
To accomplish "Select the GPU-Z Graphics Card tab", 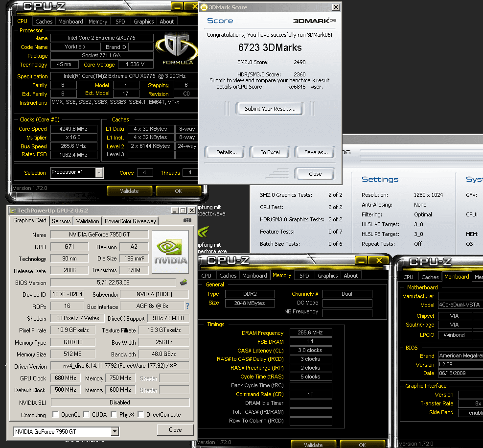I will [29, 220].
